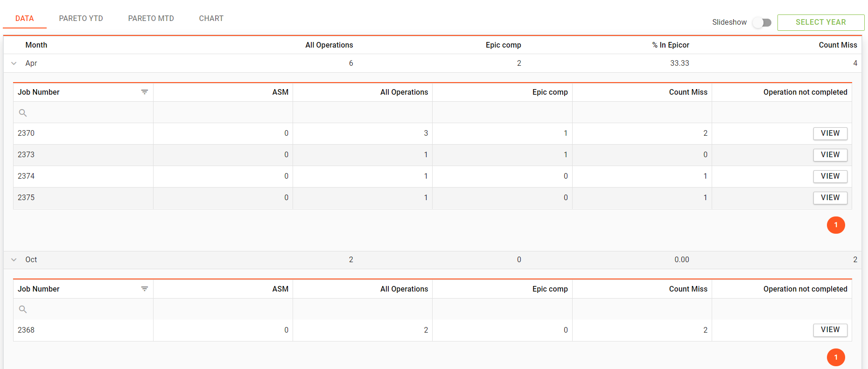The width and height of the screenshot is (868, 369).
Task: Click VIEW for job 2374
Action: 830,176
